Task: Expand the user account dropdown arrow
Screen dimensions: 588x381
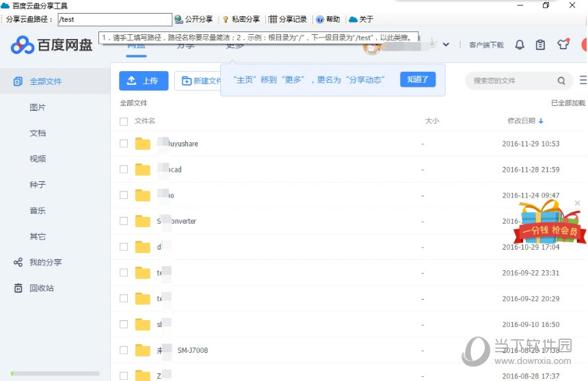Action: [x=446, y=44]
